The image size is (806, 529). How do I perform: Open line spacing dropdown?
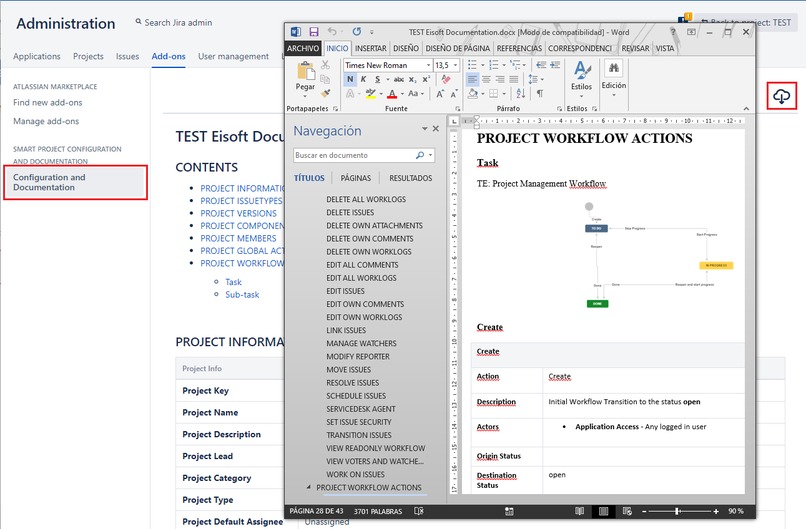(x=536, y=79)
